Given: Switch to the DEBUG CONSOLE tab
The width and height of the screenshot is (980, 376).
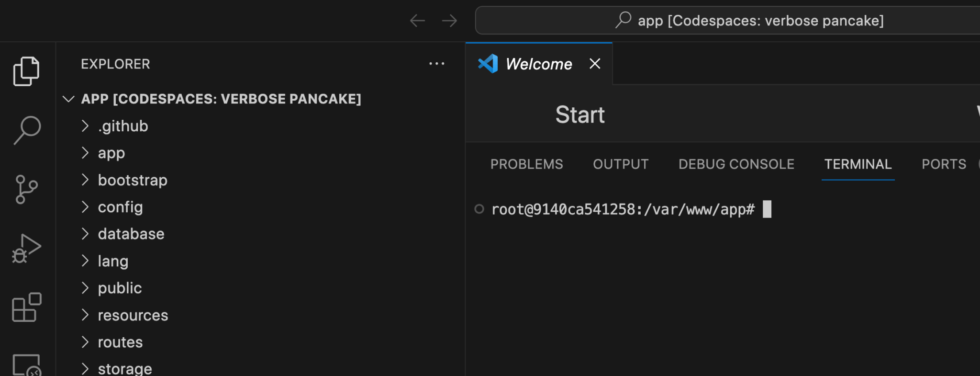Looking at the screenshot, I should click(735, 164).
